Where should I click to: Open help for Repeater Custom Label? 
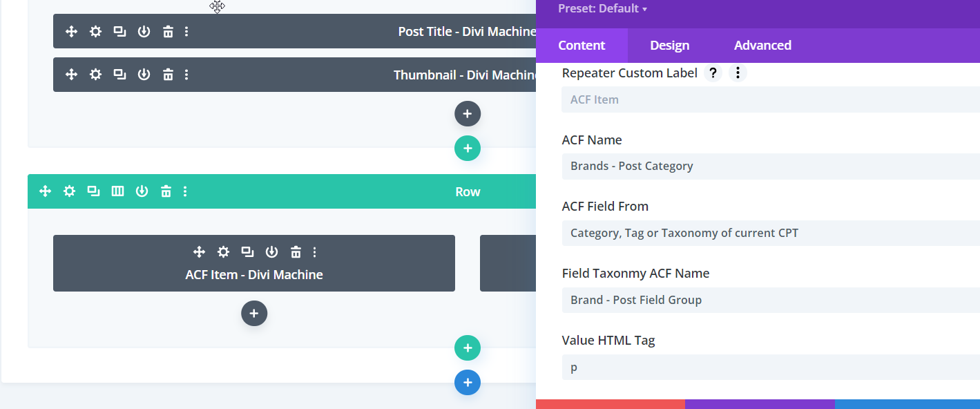coord(713,73)
